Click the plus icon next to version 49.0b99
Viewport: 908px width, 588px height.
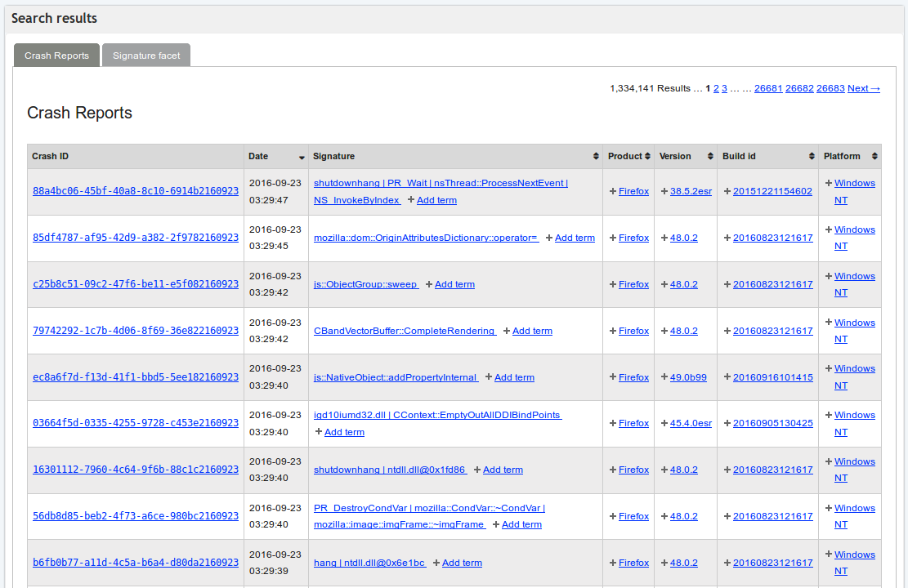pyautogui.click(x=663, y=377)
